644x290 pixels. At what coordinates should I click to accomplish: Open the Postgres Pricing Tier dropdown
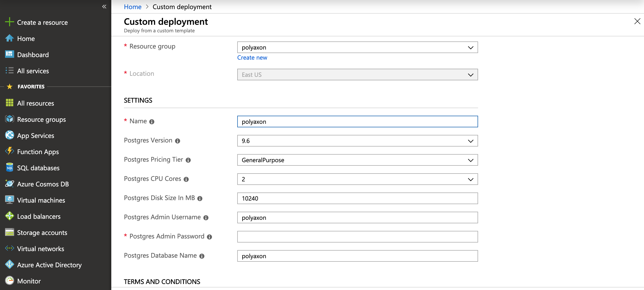click(x=357, y=160)
